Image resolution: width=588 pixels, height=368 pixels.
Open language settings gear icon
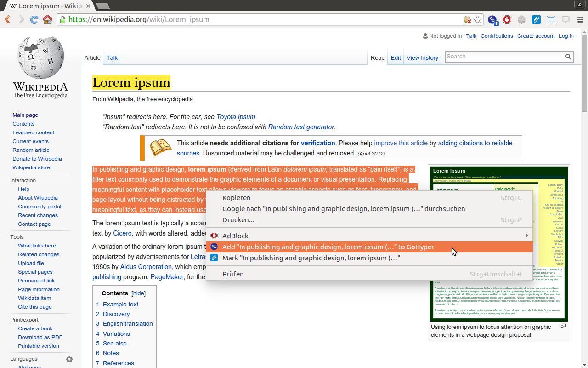point(69,359)
